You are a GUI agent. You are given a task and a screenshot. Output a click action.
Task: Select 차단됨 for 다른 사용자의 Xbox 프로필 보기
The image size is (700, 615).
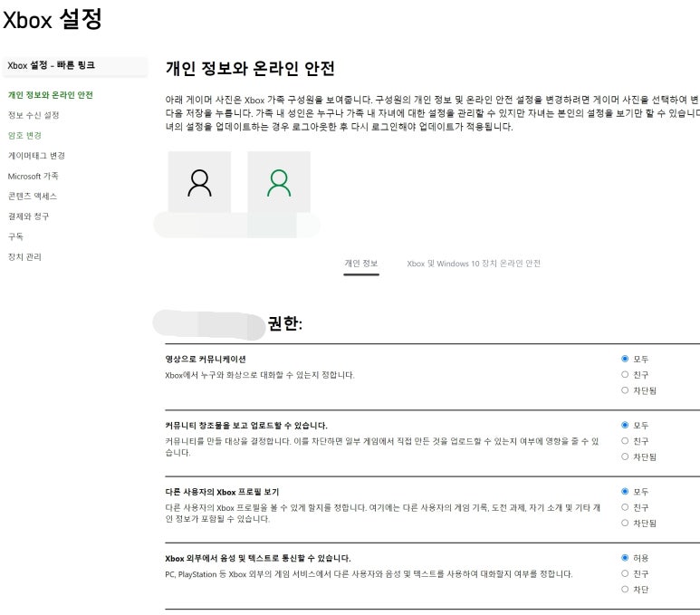tap(625, 523)
